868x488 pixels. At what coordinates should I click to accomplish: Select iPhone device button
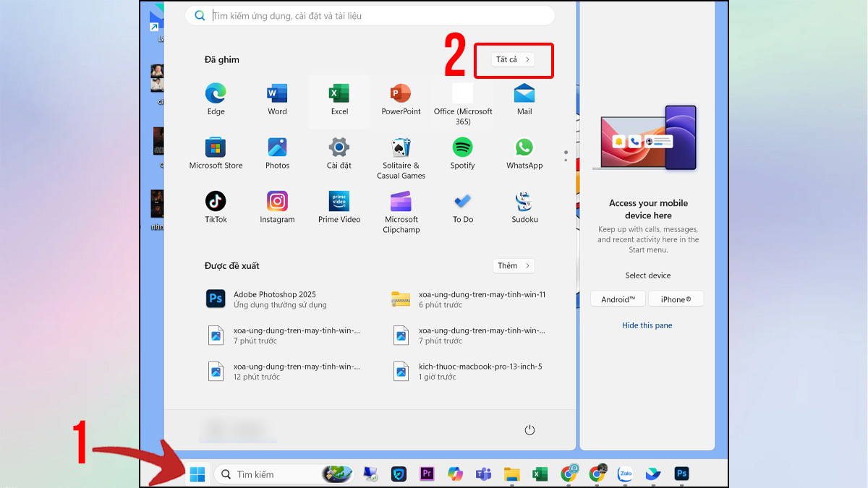pos(676,299)
